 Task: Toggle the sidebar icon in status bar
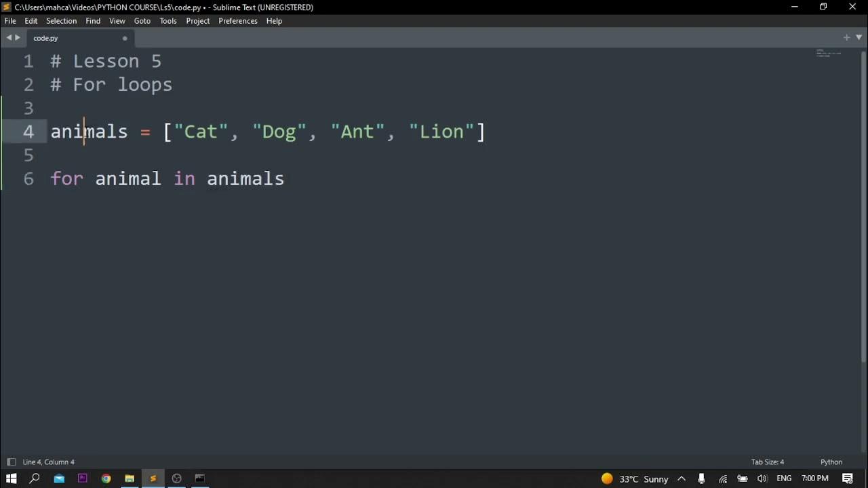11,462
